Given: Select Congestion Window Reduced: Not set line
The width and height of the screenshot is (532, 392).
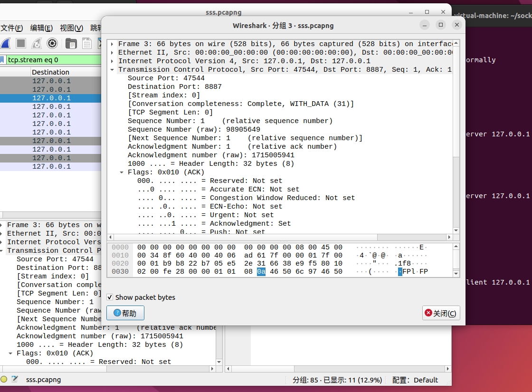Looking at the screenshot, I should click(246, 198).
